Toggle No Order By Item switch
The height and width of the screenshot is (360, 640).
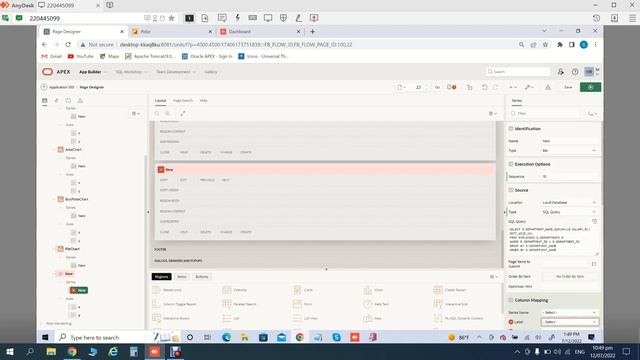570,276
